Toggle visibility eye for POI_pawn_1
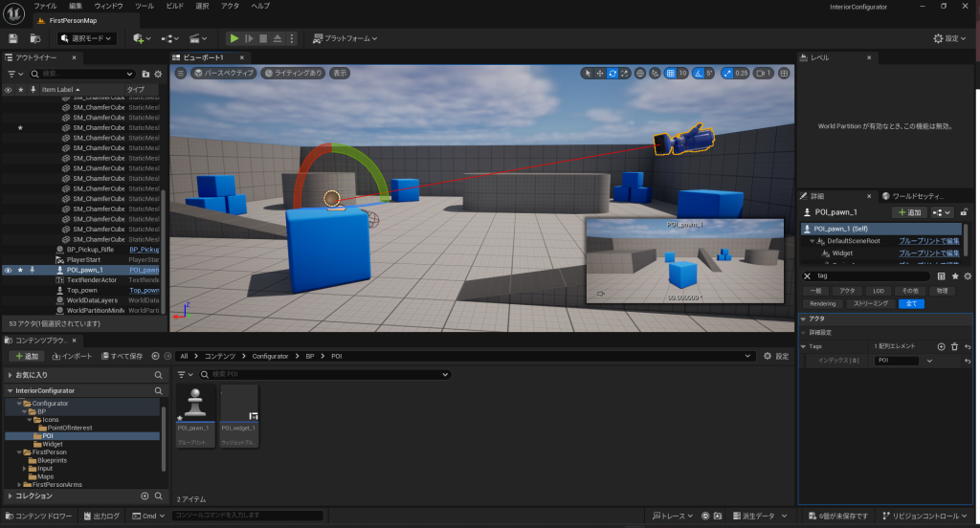Image resolution: width=980 pixels, height=528 pixels. 8,271
